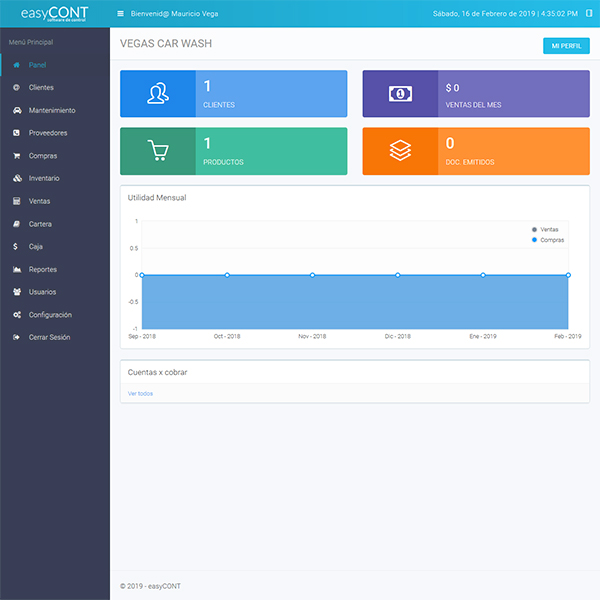
Task: Click the gears icon for Configuración
Action: point(17,315)
